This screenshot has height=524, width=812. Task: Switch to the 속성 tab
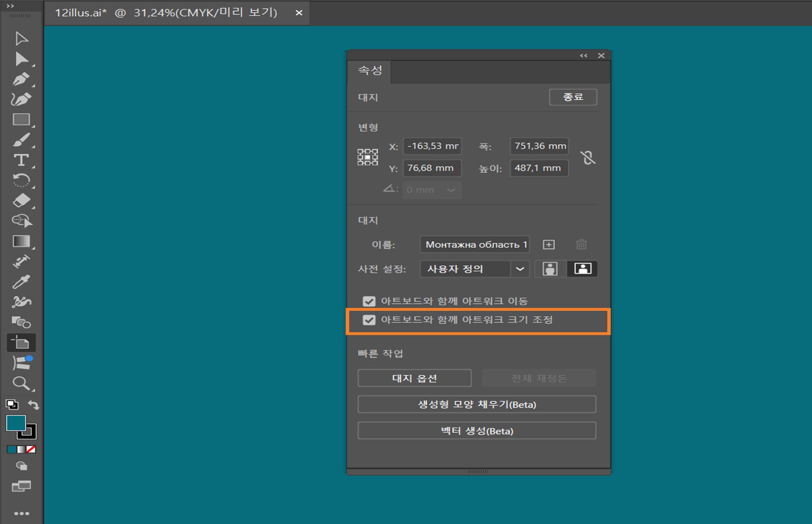370,71
